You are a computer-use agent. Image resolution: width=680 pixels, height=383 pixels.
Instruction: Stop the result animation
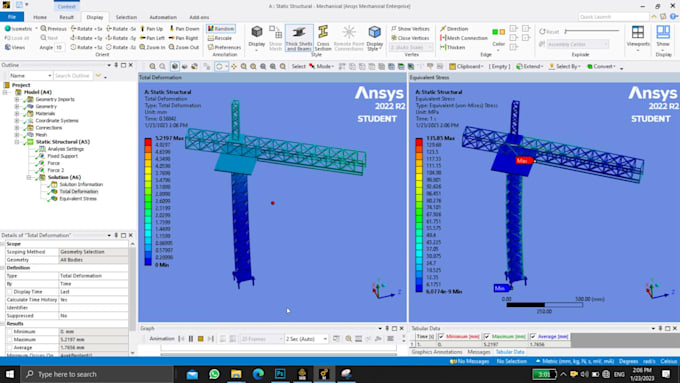pos(200,339)
